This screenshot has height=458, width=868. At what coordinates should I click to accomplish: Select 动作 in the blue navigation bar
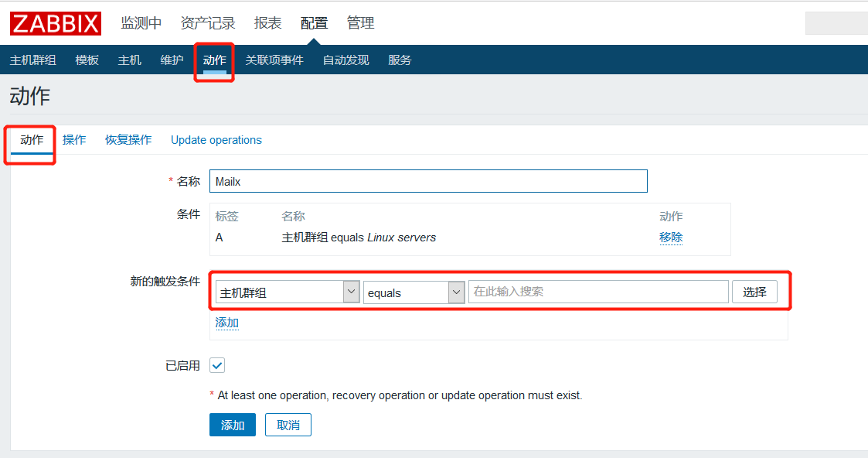point(214,60)
